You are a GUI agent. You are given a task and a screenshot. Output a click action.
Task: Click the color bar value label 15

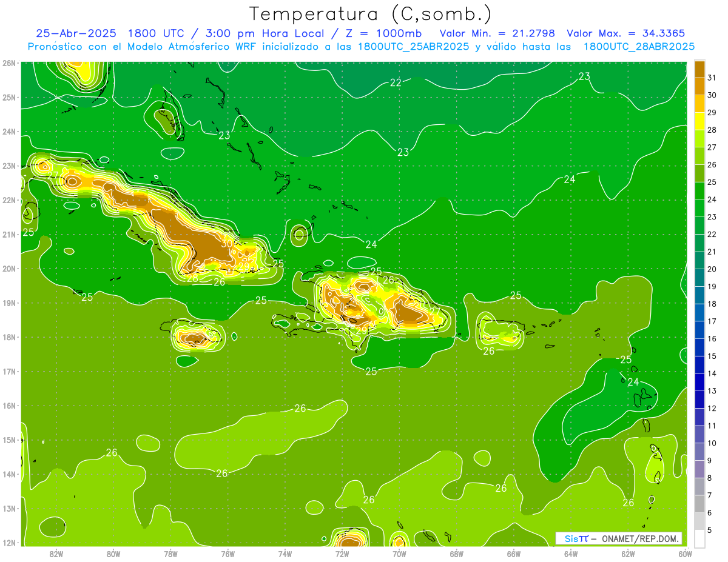point(712,356)
